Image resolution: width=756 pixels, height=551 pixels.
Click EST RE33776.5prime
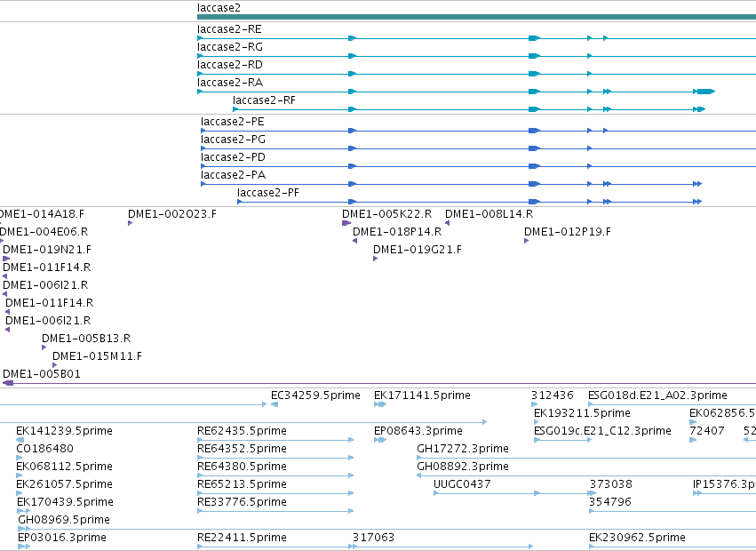[242, 502]
